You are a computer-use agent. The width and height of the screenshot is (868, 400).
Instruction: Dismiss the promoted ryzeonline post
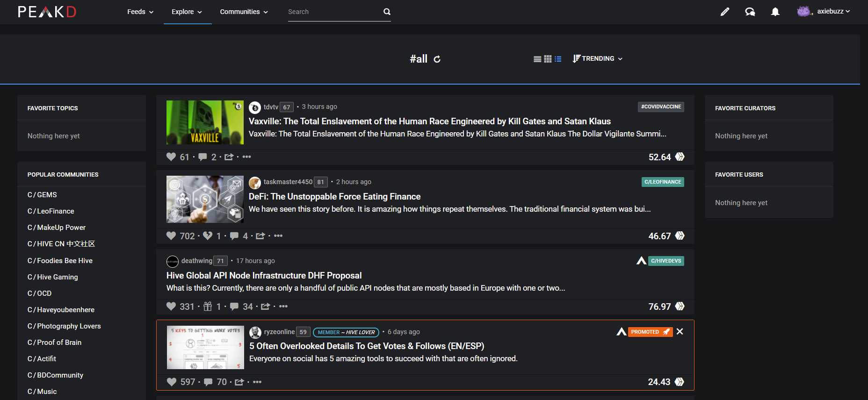click(x=680, y=331)
